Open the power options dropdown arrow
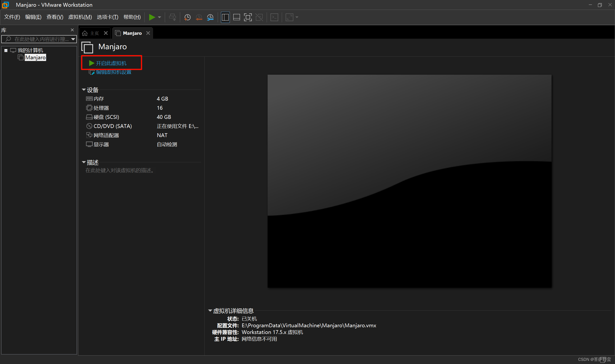The image size is (615, 364). 160,17
